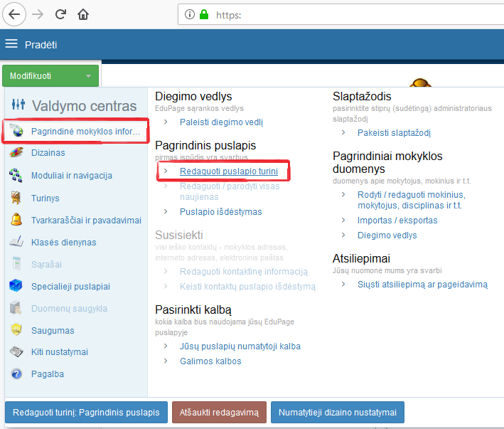The width and height of the screenshot is (504, 429).
Task: Click Siųsti atsiliepimą ar pageidavimą link
Action: point(423,285)
